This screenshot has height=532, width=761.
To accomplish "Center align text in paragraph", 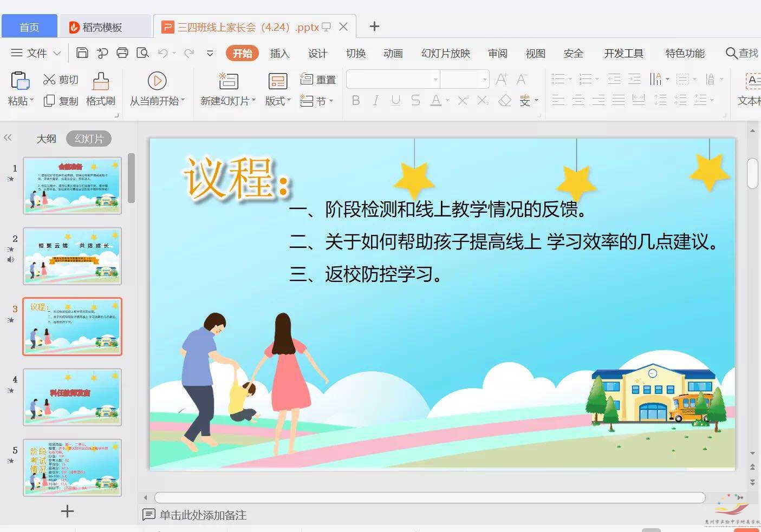I will coord(578,100).
